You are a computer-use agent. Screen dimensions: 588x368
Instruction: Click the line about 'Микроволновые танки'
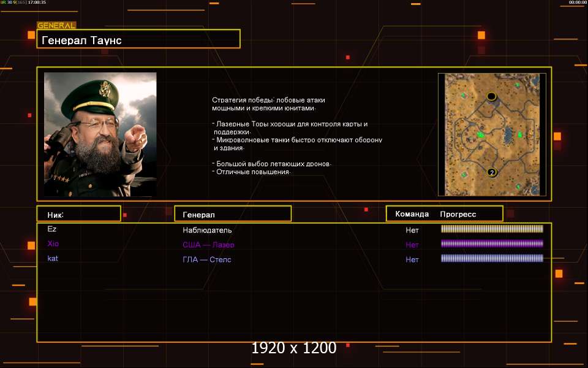pyautogui.click(x=297, y=140)
